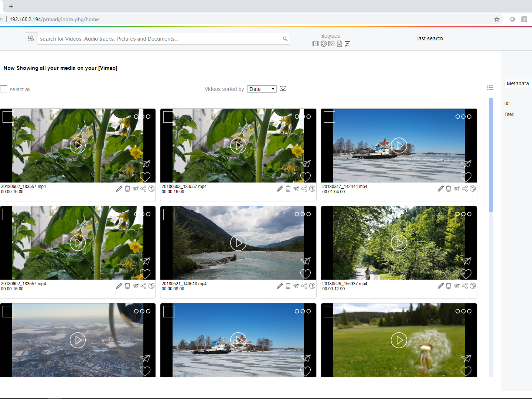Viewport: 532px width, 399px height.
Task: Click the speech bubble filetype icon
Action: click(347, 44)
